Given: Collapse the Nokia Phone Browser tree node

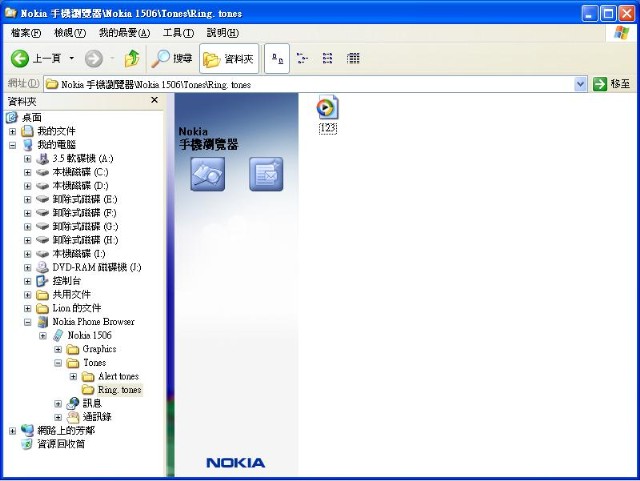Looking at the screenshot, I should [28, 322].
